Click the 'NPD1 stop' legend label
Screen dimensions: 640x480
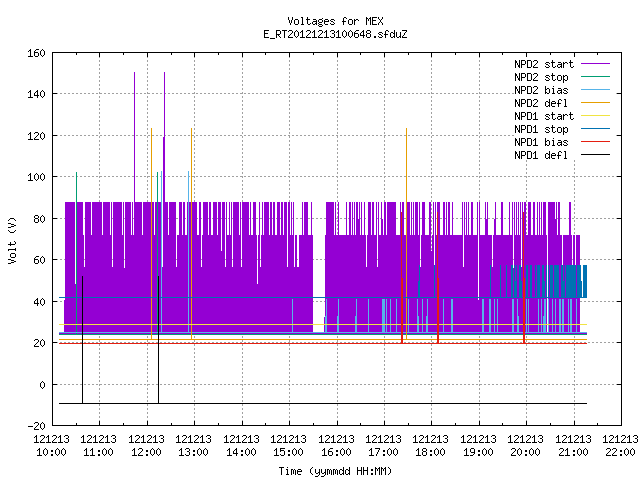tap(541, 129)
